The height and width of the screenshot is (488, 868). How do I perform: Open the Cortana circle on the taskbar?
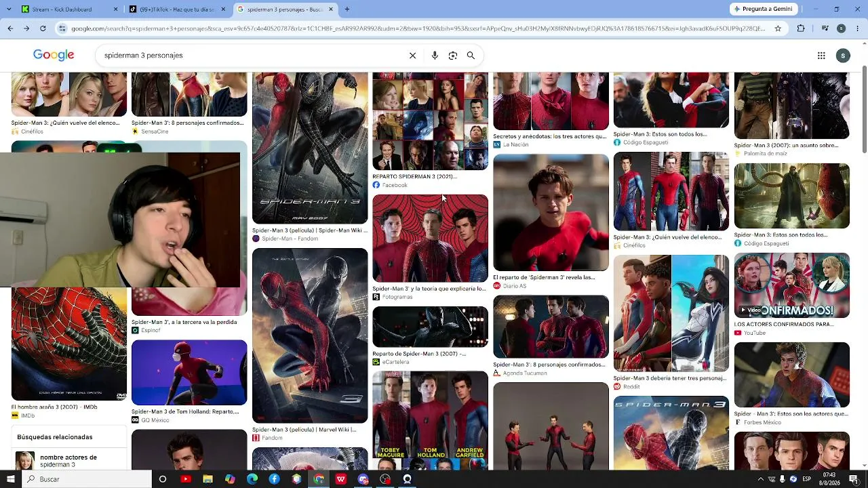pyautogui.click(x=163, y=479)
